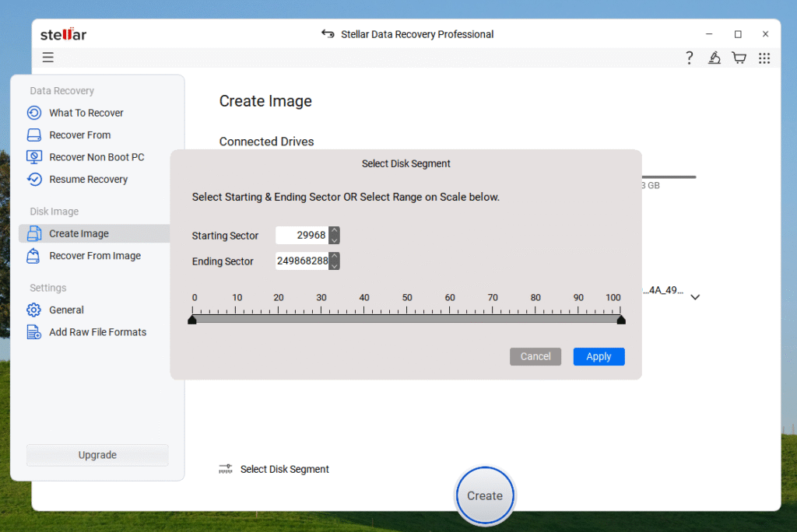This screenshot has width=797, height=532.
Task: Open the hamburger navigation menu
Action: pos(47,57)
